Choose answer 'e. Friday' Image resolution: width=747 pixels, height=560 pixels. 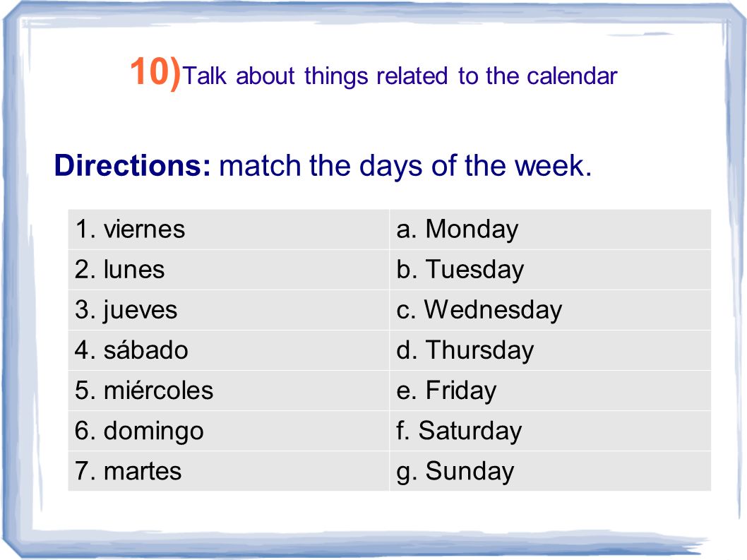pos(550,391)
